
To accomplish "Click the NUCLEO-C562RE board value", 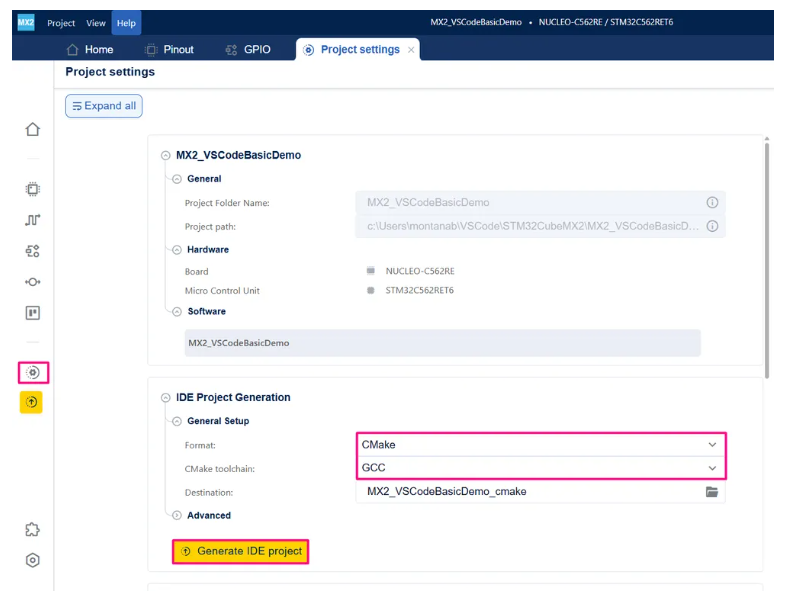I will tap(420, 271).
